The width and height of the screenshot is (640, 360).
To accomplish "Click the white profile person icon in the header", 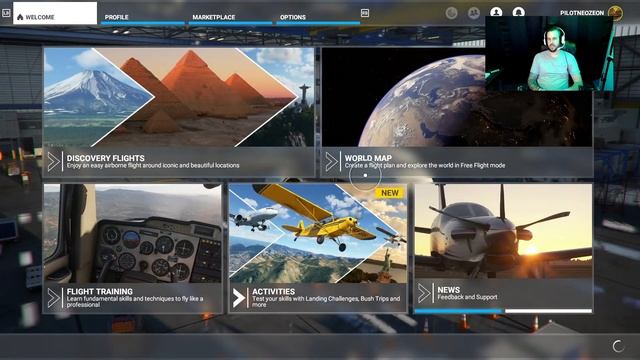I will click(x=496, y=12).
